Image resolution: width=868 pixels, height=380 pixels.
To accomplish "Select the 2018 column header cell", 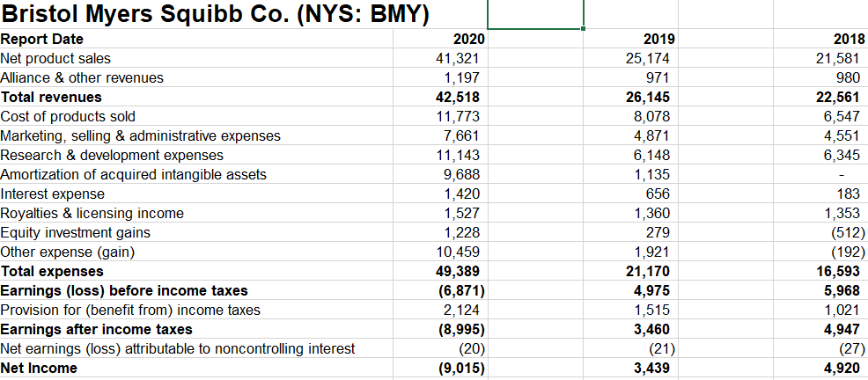I will click(x=849, y=40).
